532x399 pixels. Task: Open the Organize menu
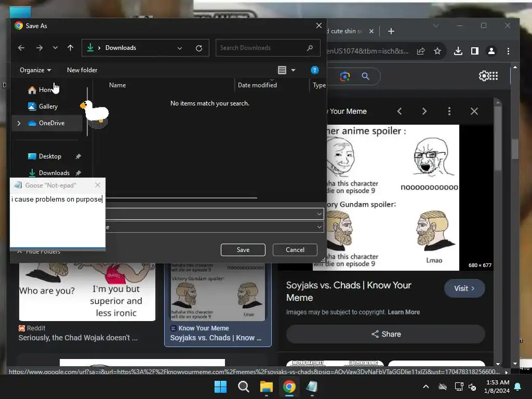tap(35, 70)
